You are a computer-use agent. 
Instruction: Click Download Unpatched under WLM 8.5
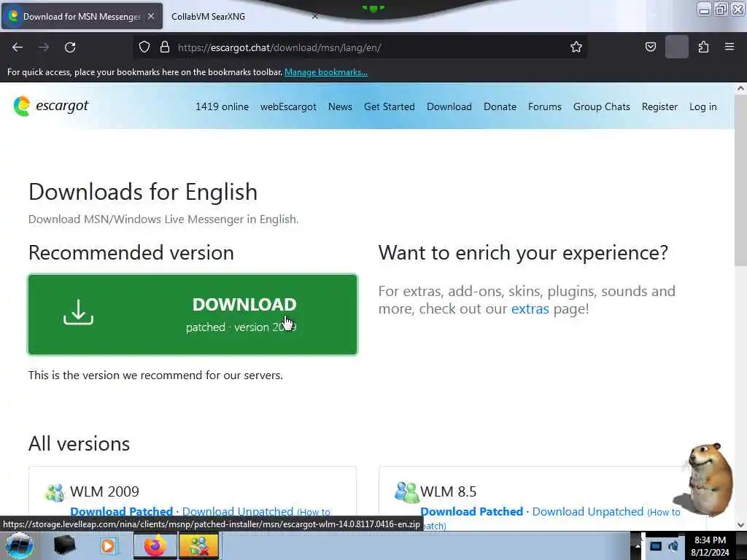pyautogui.click(x=588, y=511)
